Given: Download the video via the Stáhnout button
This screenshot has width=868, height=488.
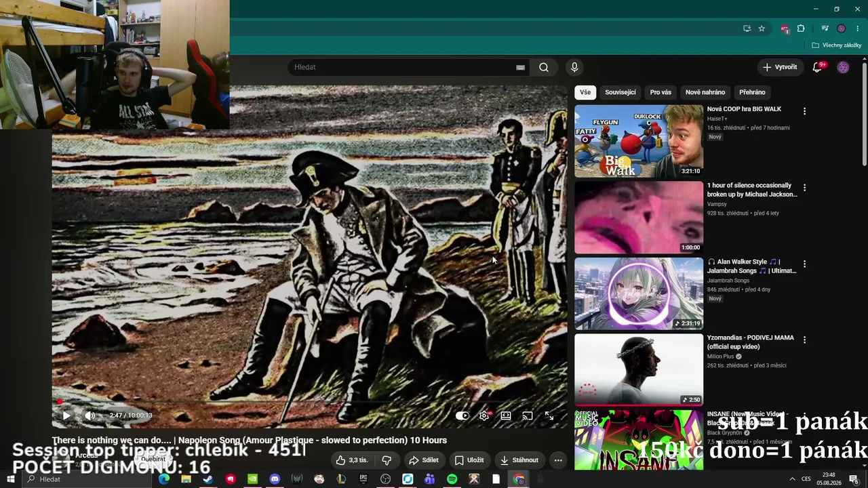Looking at the screenshot, I should pyautogui.click(x=519, y=460).
